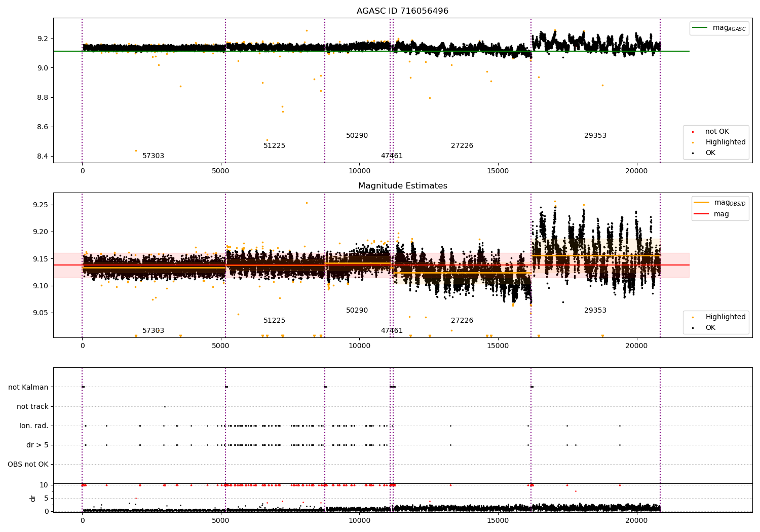Click the 5000 x-axis tick under Magnitude Estimates

220,346
